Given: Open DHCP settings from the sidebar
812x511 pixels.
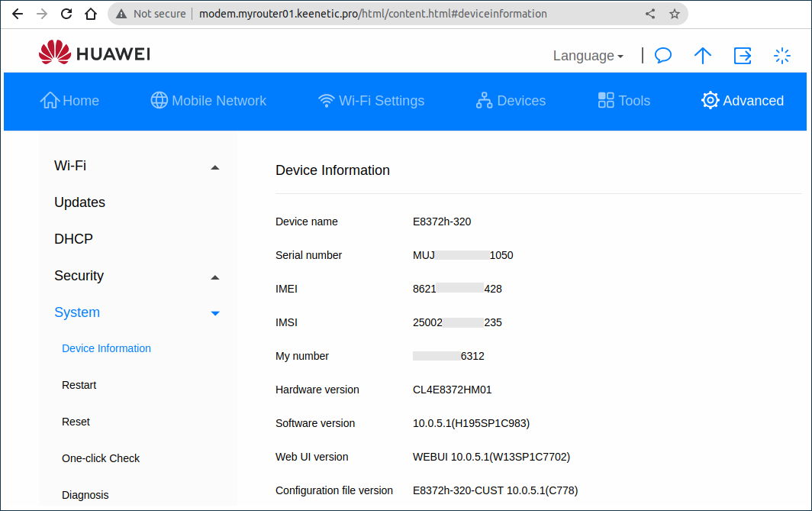Looking at the screenshot, I should (73, 238).
